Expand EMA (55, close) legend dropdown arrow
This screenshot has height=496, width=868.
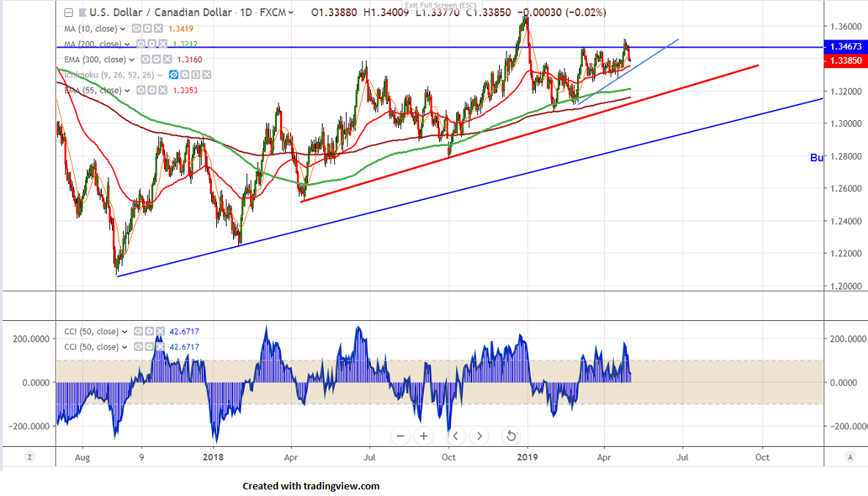click(128, 91)
